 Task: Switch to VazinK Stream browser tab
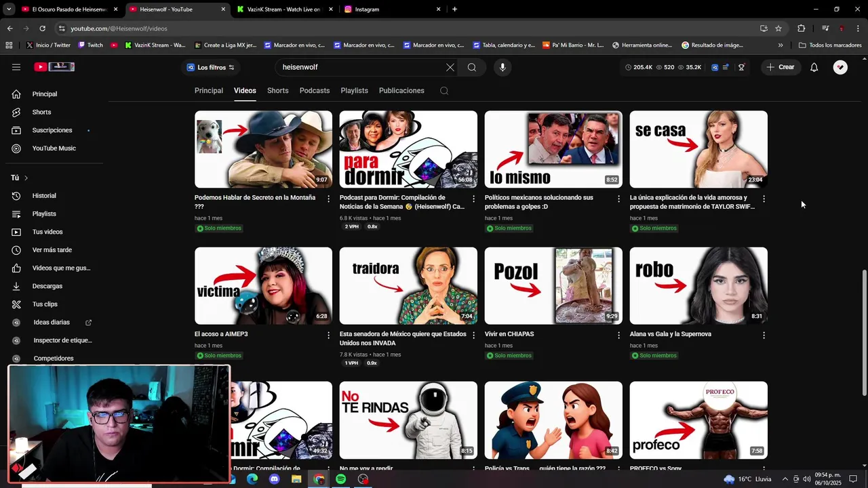tap(285, 9)
